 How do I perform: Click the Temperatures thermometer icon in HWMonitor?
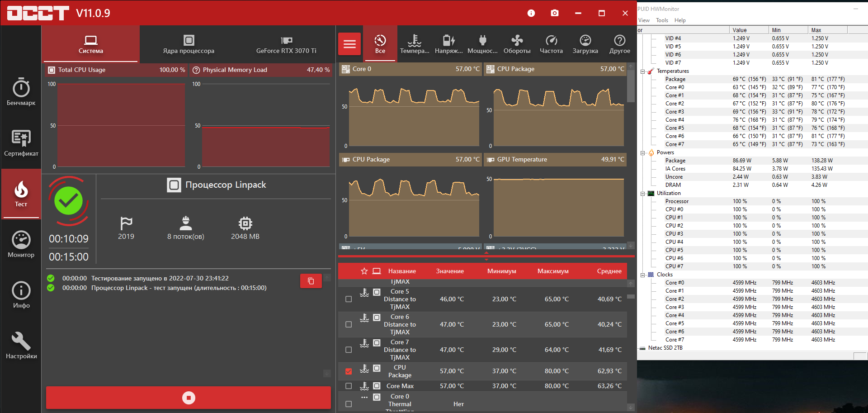(x=651, y=71)
